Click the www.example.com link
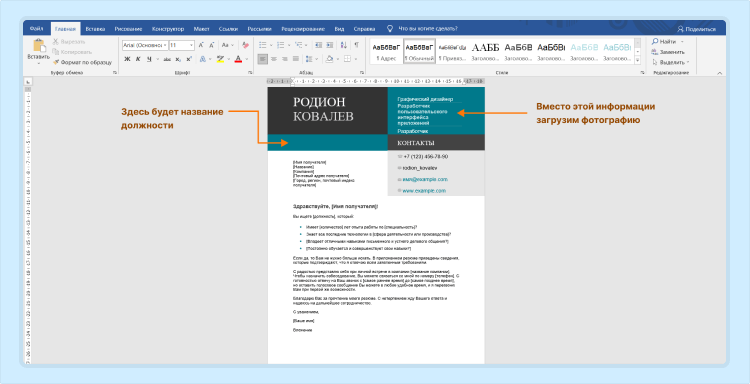Image resolution: width=750 pixels, height=384 pixels. [424, 191]
